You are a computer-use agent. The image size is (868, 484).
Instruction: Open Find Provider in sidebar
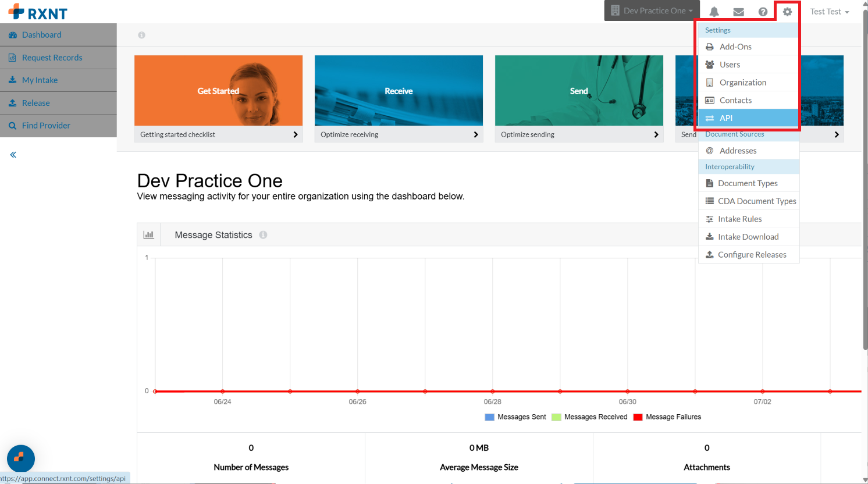[x=58, y=126]
